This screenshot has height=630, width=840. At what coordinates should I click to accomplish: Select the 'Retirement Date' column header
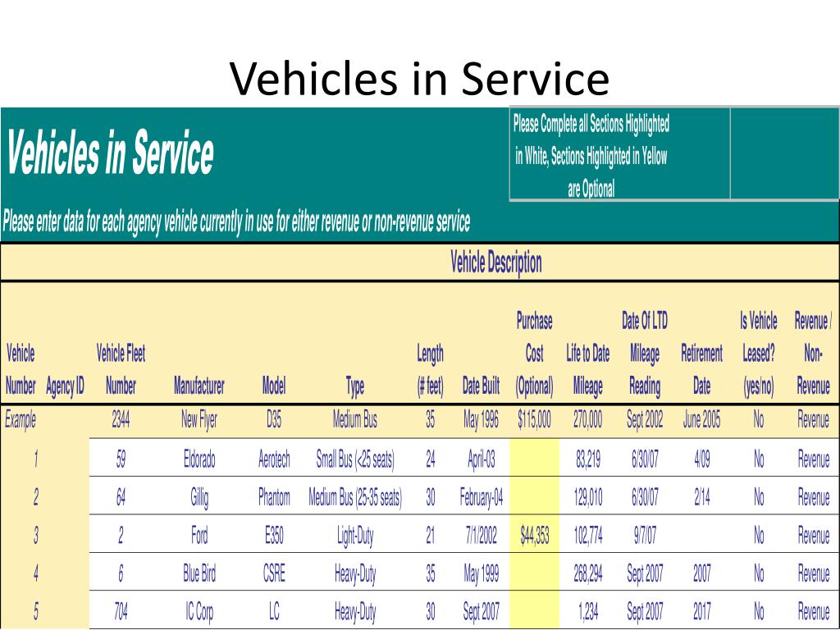coord(702,370)
